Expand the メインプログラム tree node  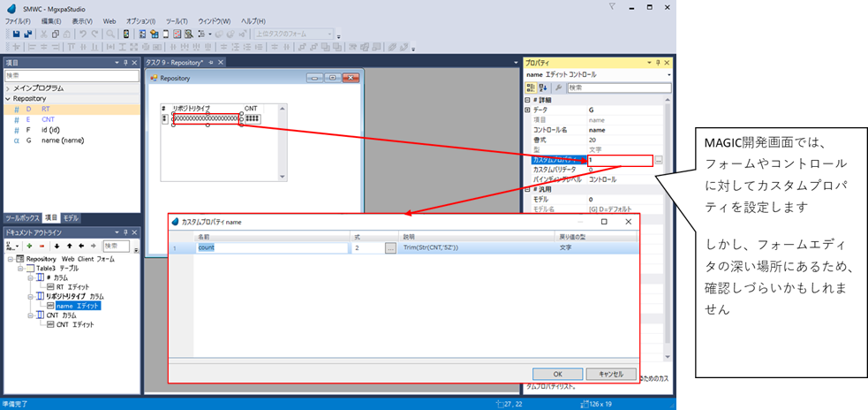8,88
